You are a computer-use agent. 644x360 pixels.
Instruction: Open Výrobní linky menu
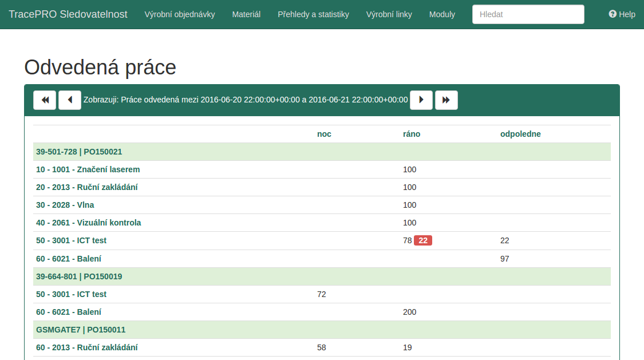coord(389,14)
